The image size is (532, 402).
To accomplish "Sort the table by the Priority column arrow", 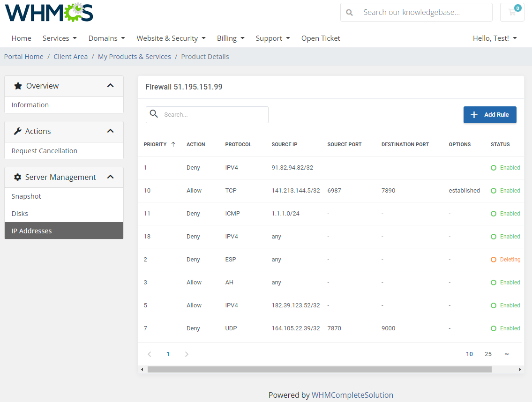I will coord(173,144).
